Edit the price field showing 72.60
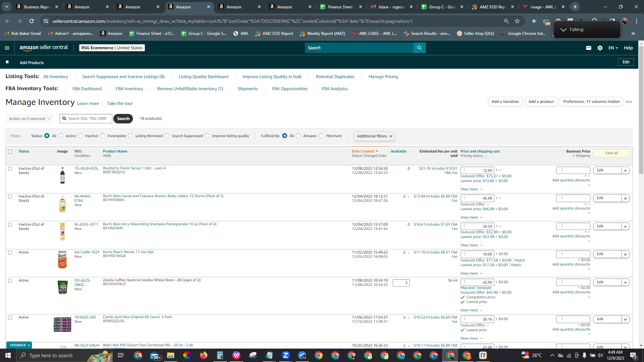 (477, 170)
